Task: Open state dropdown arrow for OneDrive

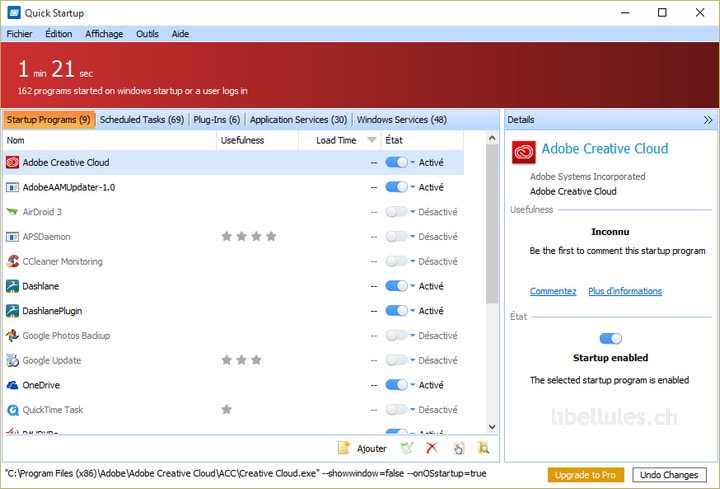Action: 412,385
